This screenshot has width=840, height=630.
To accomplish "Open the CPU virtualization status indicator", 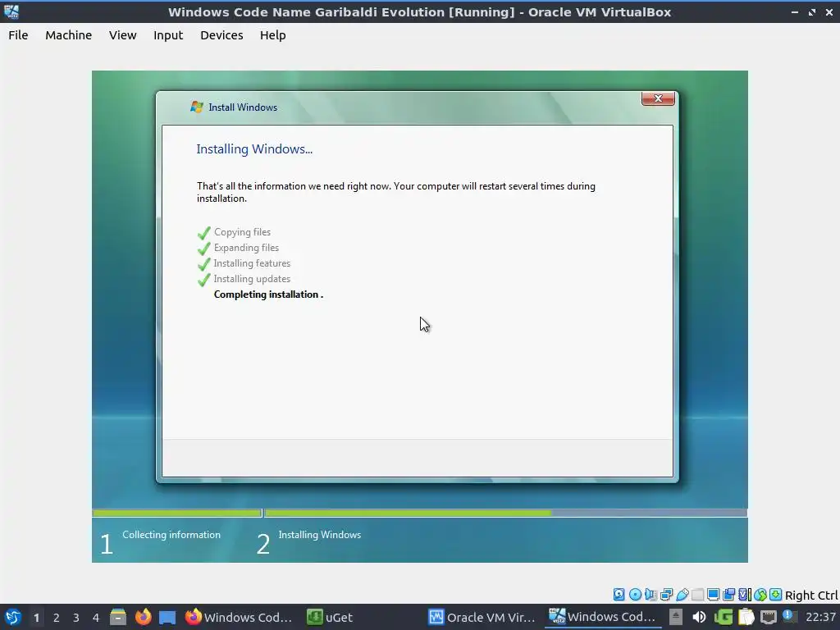I will pyautogui.click(x=745, y=594).
